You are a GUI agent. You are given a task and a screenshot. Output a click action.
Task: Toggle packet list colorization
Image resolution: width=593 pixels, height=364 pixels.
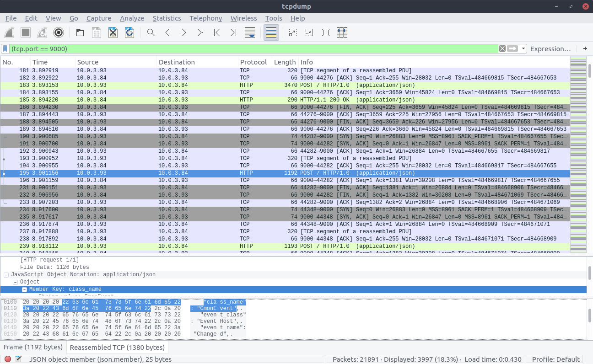click(271, 32)
